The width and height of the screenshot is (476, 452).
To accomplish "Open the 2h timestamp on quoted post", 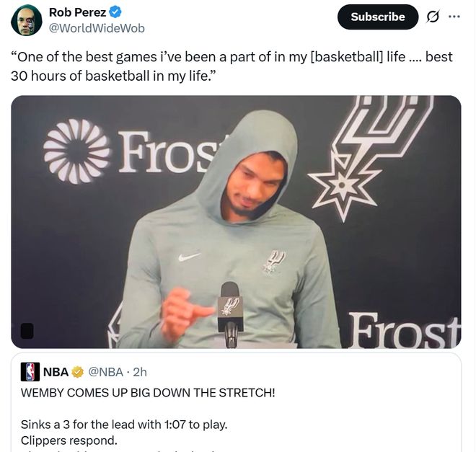I will pyautogui.click(x=140, y=372).
